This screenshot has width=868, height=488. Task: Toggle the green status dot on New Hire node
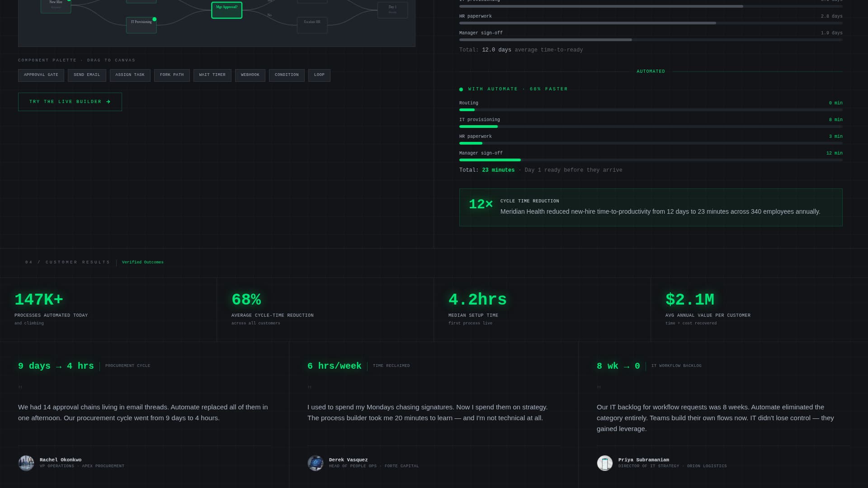point(69,1)
